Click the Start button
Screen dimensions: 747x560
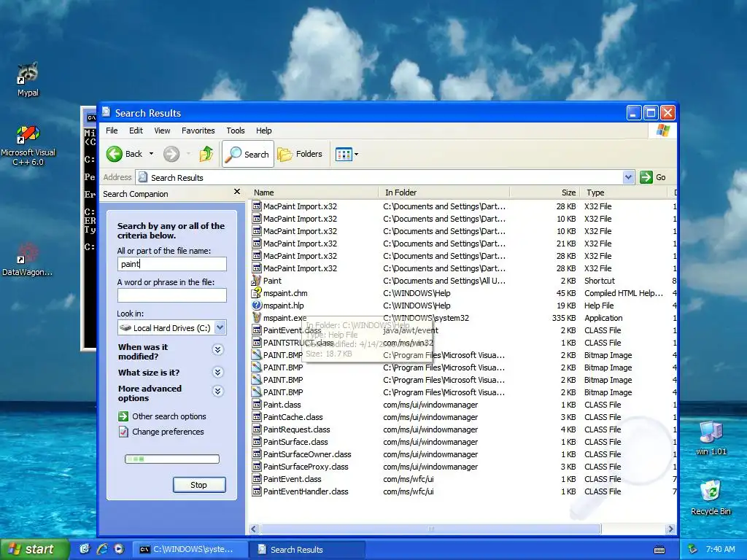coord(34,549)
